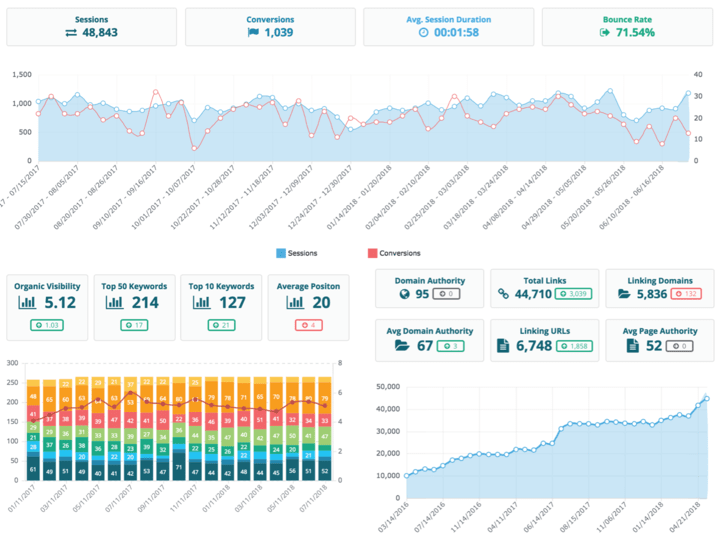This screenshot has height=540, width=720.
Task: Click the Linking URLs 1,858 change badge
Action: click(x=574, y=345)
